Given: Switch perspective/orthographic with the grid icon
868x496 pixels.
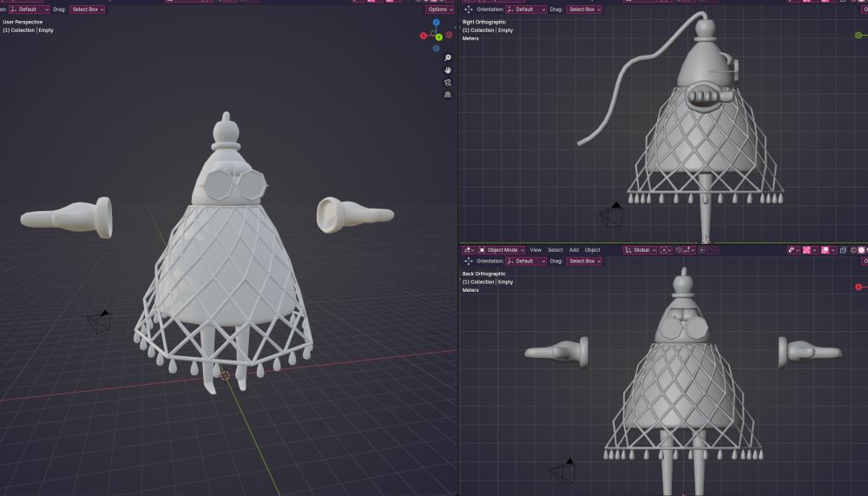Looking at the screenshot, I should [x=448, y=95].
